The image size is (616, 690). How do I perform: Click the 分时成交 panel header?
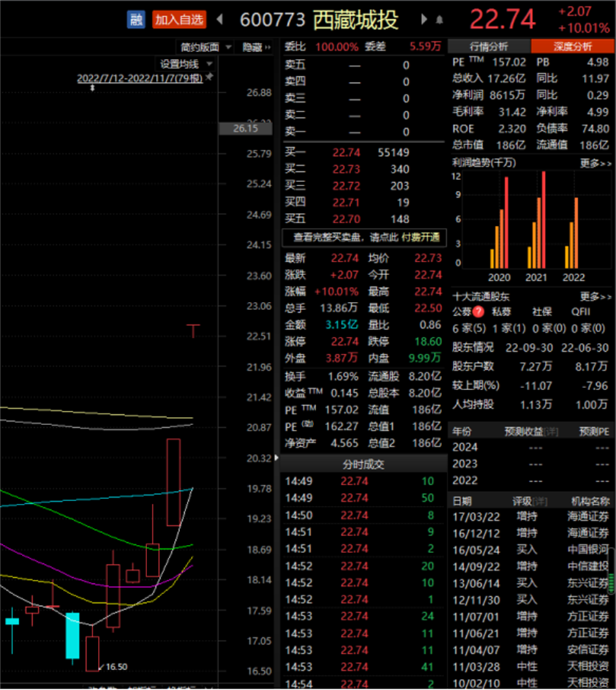(x=363, y=464)
